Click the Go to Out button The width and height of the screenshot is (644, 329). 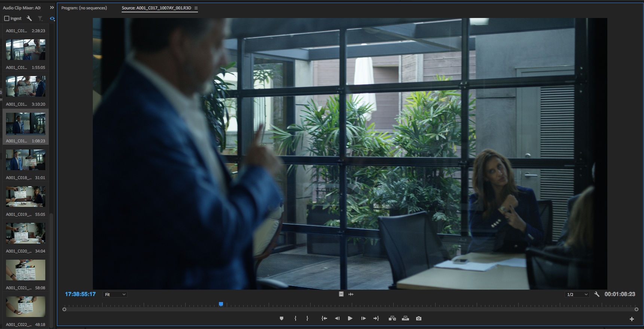376,319
